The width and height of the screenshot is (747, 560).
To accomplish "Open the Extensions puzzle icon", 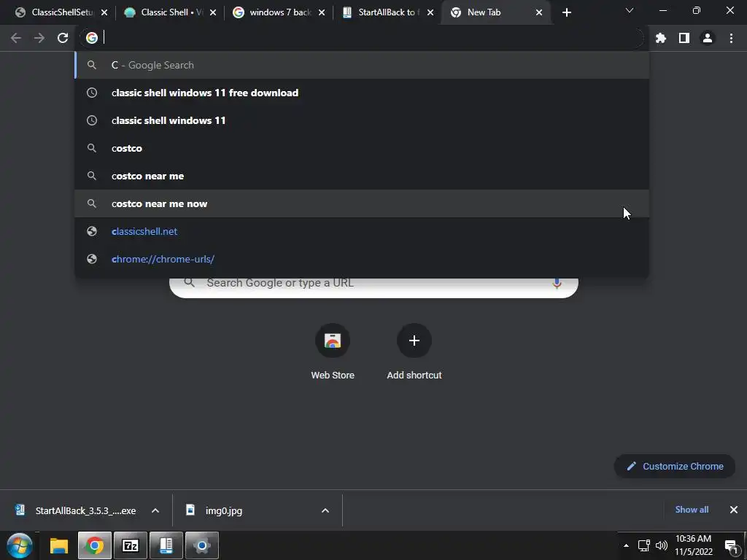I will [661, 38].
